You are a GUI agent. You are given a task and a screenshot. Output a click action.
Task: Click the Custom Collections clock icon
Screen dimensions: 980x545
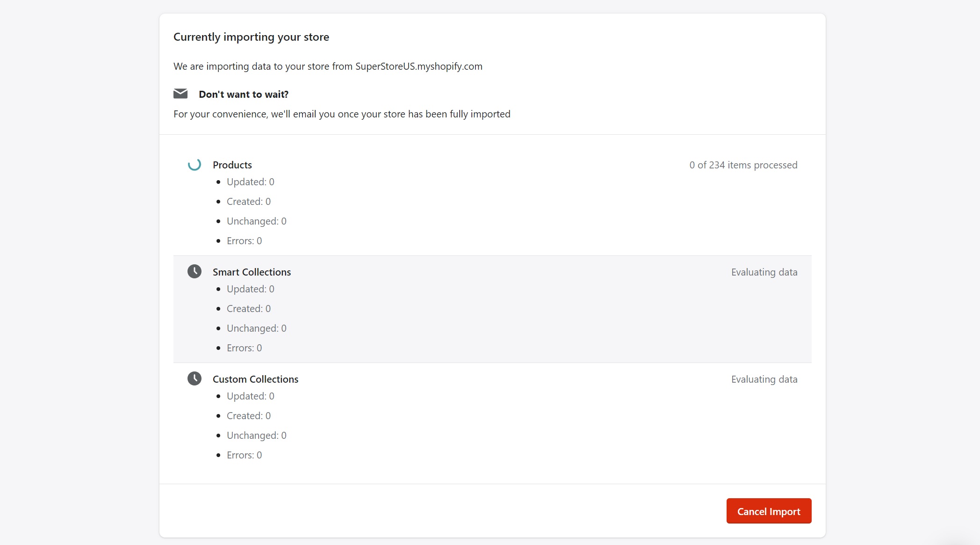pos(195,378)
